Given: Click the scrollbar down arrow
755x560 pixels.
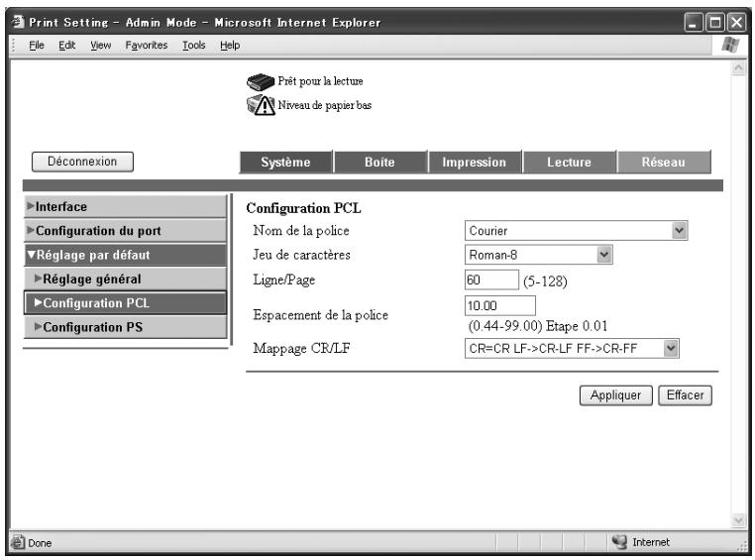Looking at the screenshot, I should 738,520.
